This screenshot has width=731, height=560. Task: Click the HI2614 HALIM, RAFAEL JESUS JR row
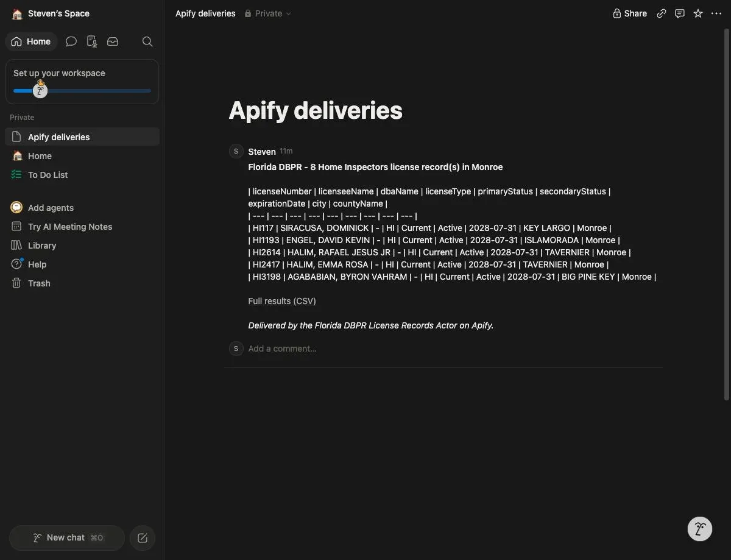(x=439, y=252)
